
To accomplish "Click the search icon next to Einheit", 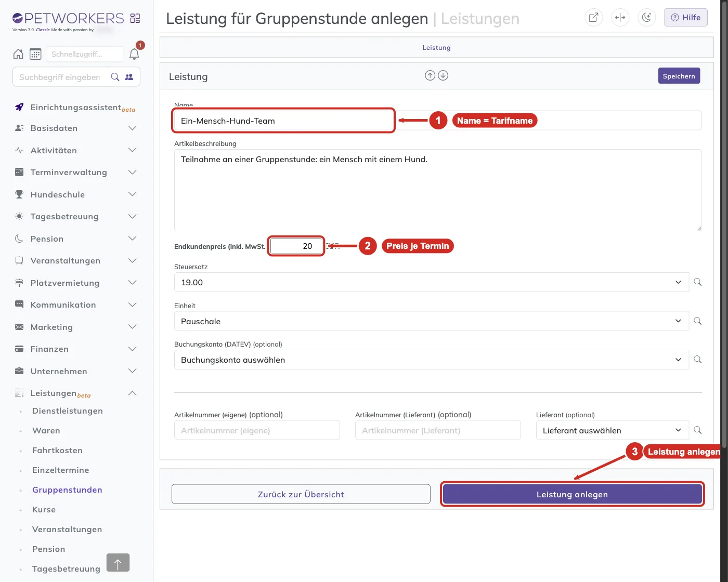I will (x=698, y=321).
